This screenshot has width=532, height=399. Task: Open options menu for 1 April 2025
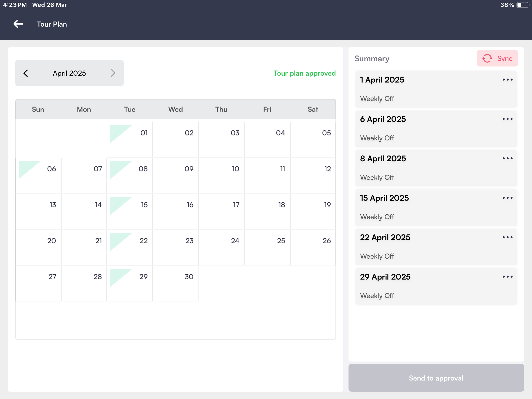tap(508, 80)
